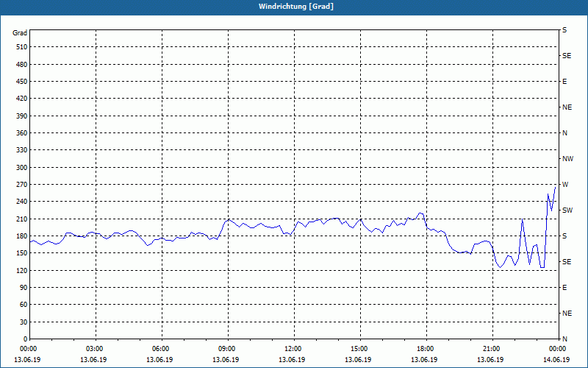Click the 330 value on y-axis
Viewport: 588px width, 368px height.
pos(22,150)
